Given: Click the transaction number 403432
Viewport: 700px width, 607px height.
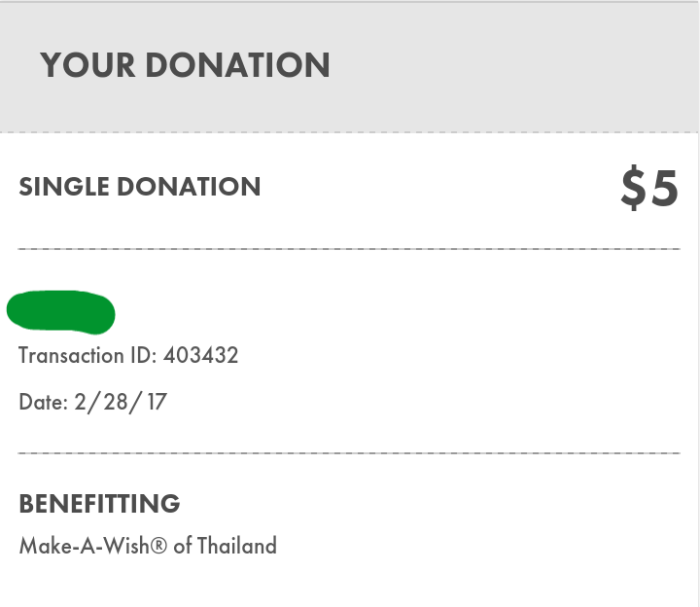Looking at the screenshot, I should pyautogui.click(x=200, y=355).
